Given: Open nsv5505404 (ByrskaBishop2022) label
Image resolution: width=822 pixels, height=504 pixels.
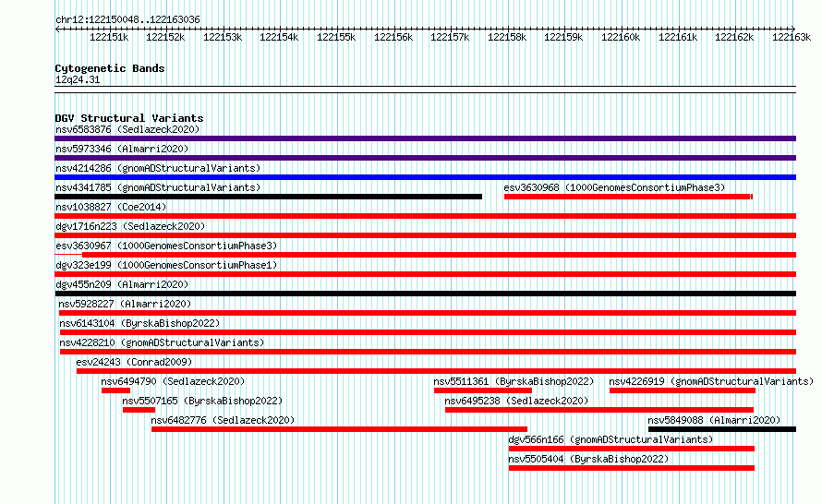Looking at the screenshot, I should point(588,459).
